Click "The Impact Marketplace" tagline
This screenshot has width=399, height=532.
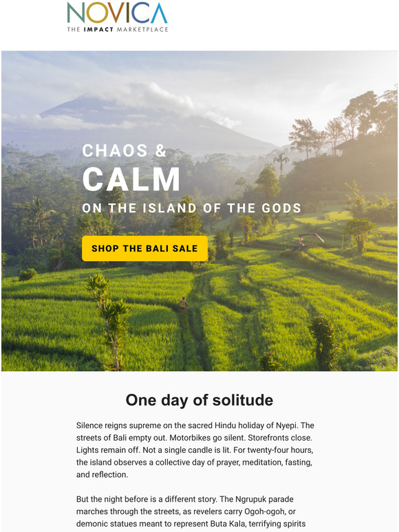pos(118,29)
